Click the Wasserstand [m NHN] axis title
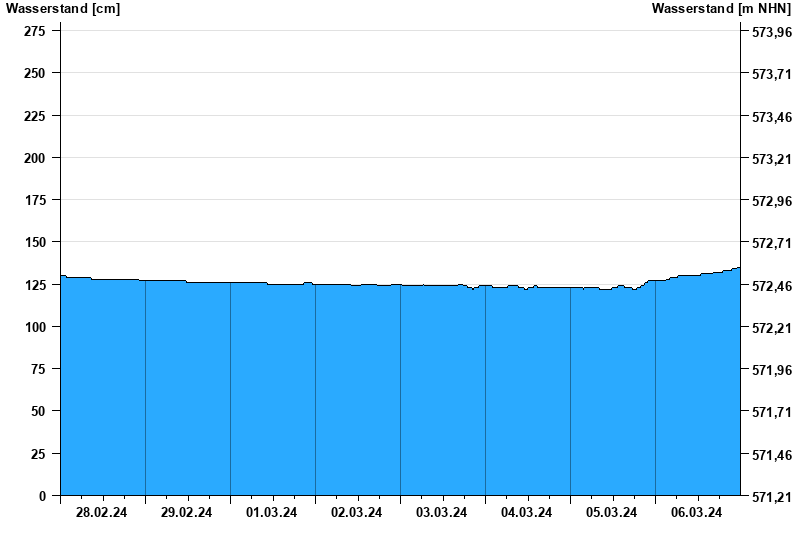 (x=721, y=9)
